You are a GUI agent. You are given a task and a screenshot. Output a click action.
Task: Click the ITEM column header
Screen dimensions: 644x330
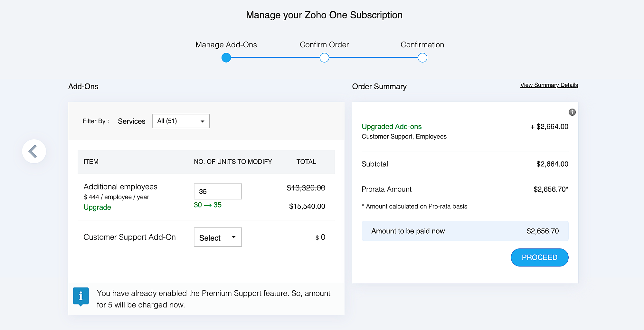pyautogui.click(x=91, y=161)
